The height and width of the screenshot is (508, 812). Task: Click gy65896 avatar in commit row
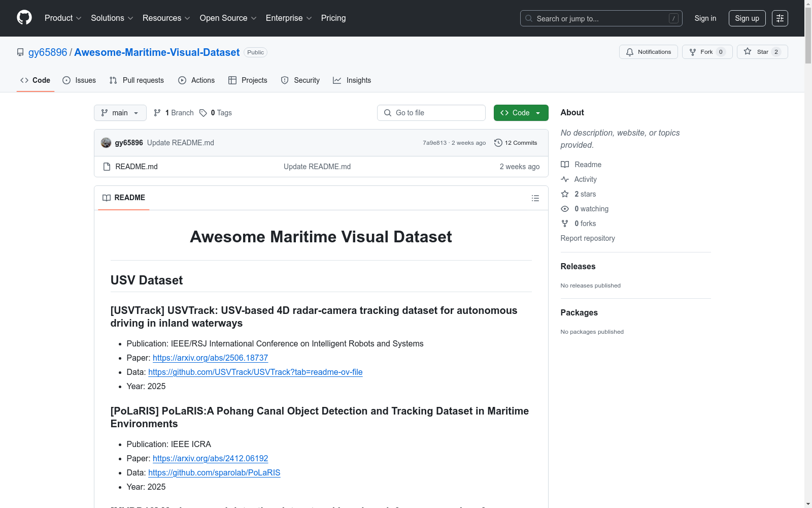(x=106, y=143)
